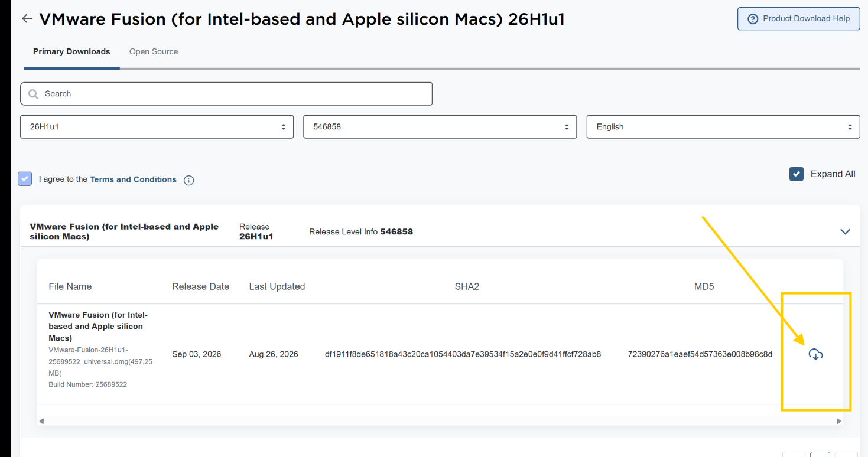Click the VMware-Fusion-26H1u1 dmg file name

coord(100,361)
